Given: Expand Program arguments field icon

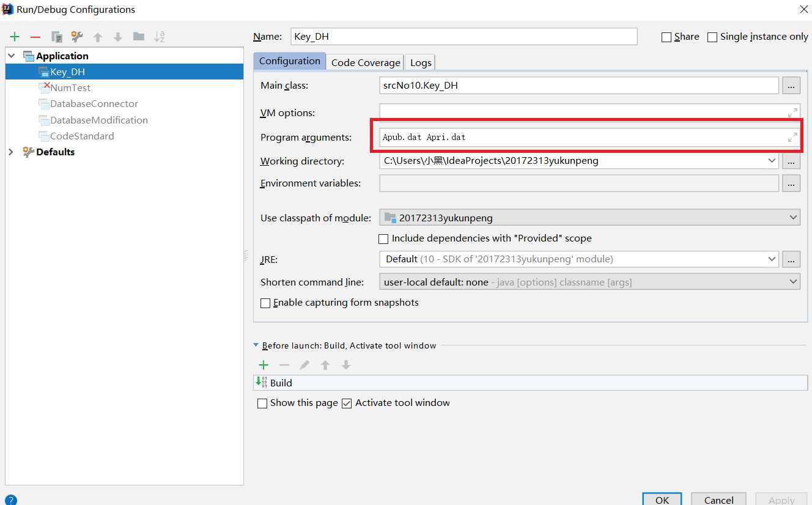Looking at the screenshot, I should point(792,137).
